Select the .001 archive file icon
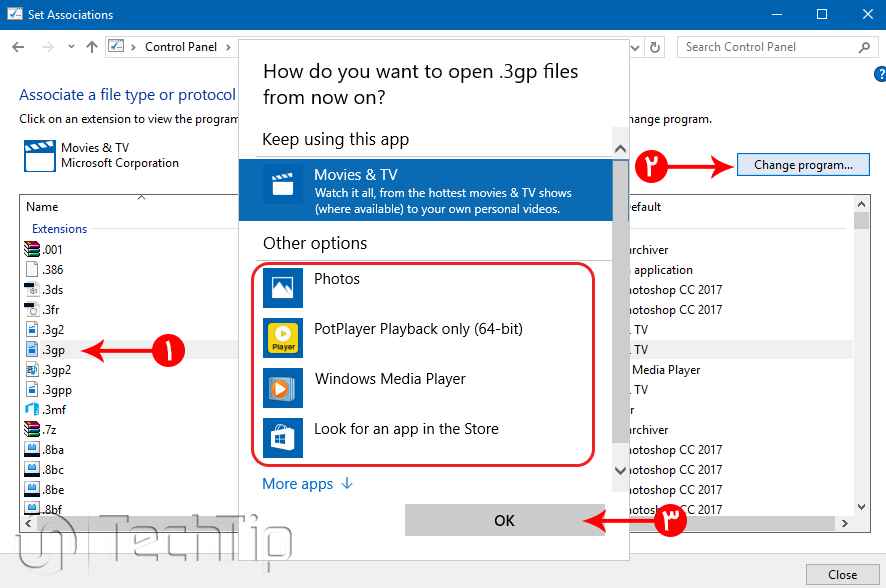This screenshot has width=886, height=588. pos(32,249)
